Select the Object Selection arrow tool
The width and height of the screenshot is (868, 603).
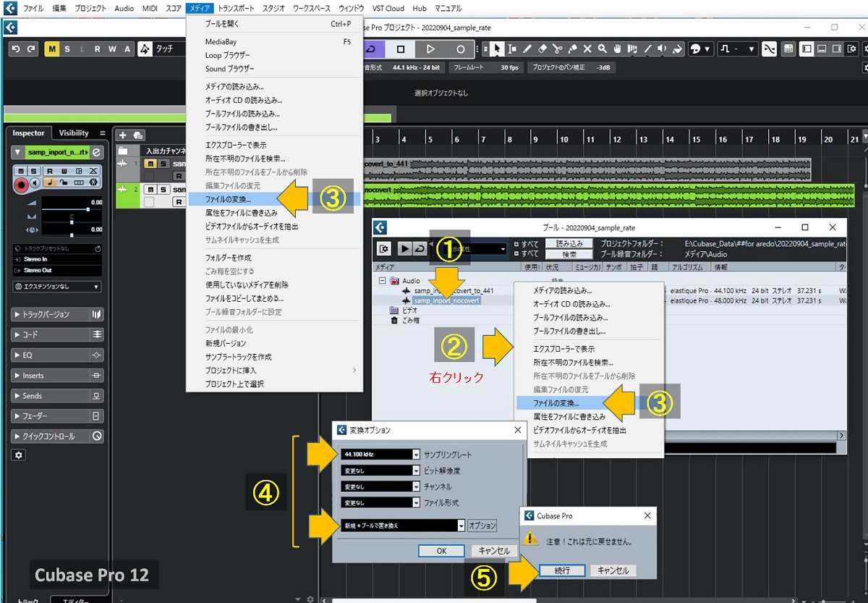[x=497, y=49]
